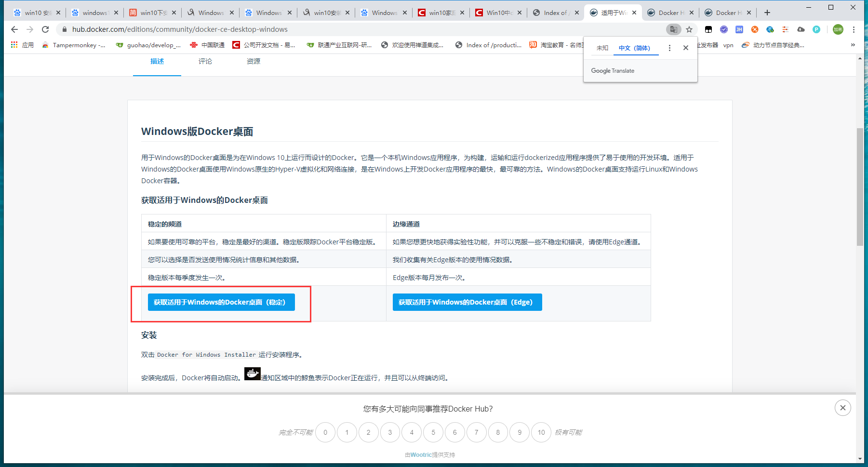
Task: Click the globe extension icon
Action: point(770,29)
